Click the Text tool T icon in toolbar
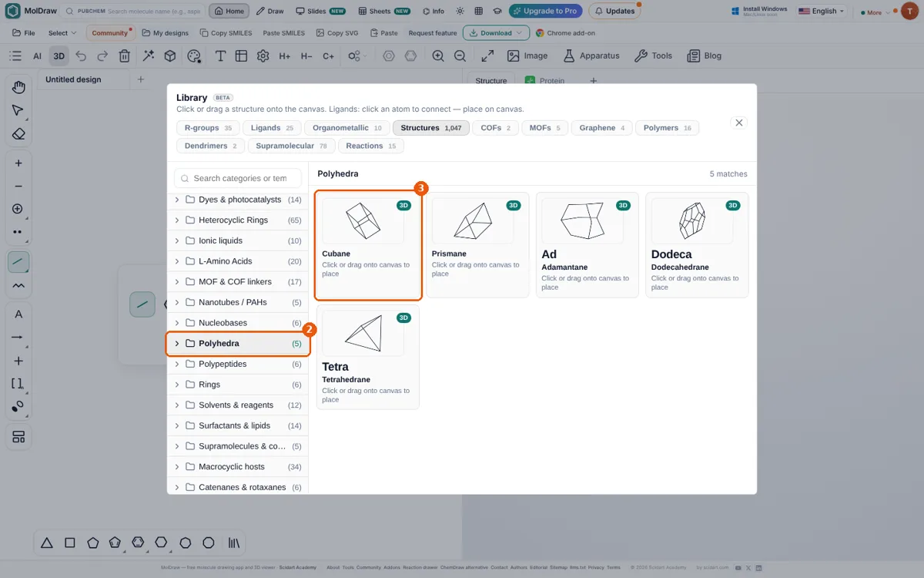Viewport: 924px width, 578px height. (220, 55)
